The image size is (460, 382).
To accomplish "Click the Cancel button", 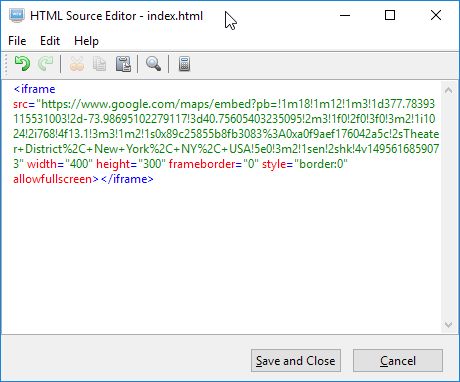I will pos(398,360).
